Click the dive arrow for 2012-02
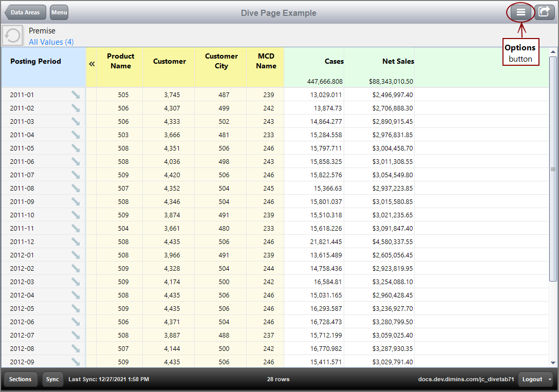 tap(76, 268)
